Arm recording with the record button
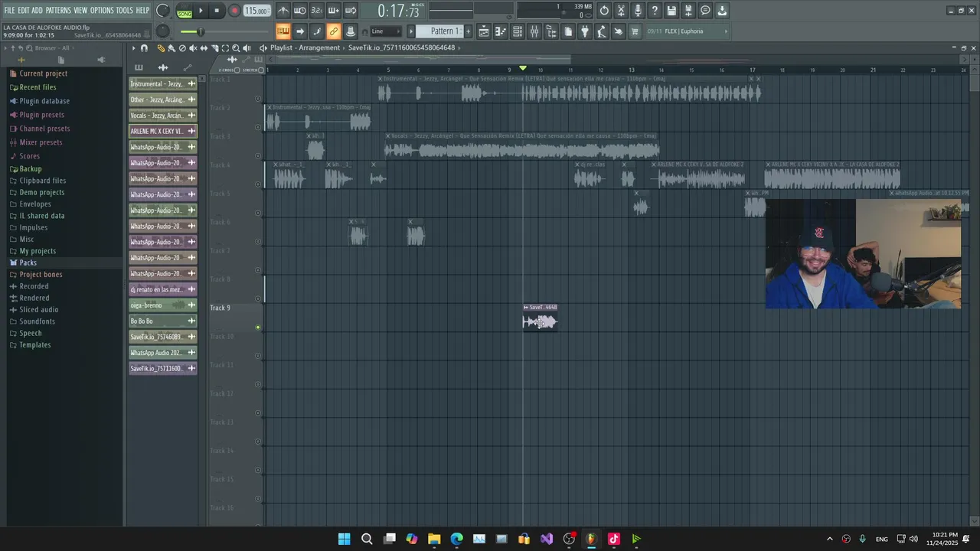This screenshot has height=551, width=980. 234,11
